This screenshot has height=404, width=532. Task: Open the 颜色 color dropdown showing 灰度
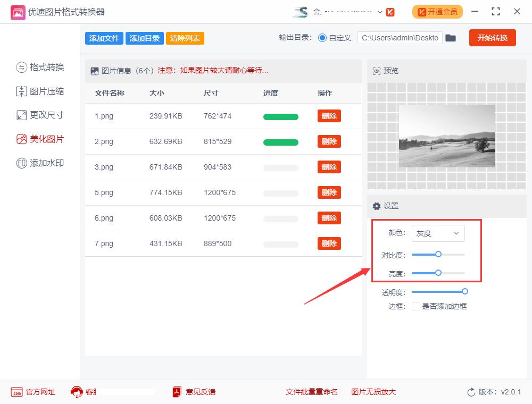(438, 233)
